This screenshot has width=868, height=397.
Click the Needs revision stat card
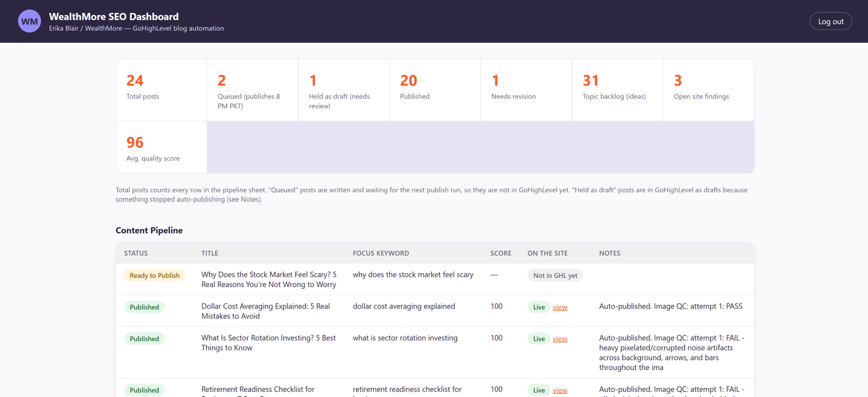pyautogui.click(x=526, y=90)
